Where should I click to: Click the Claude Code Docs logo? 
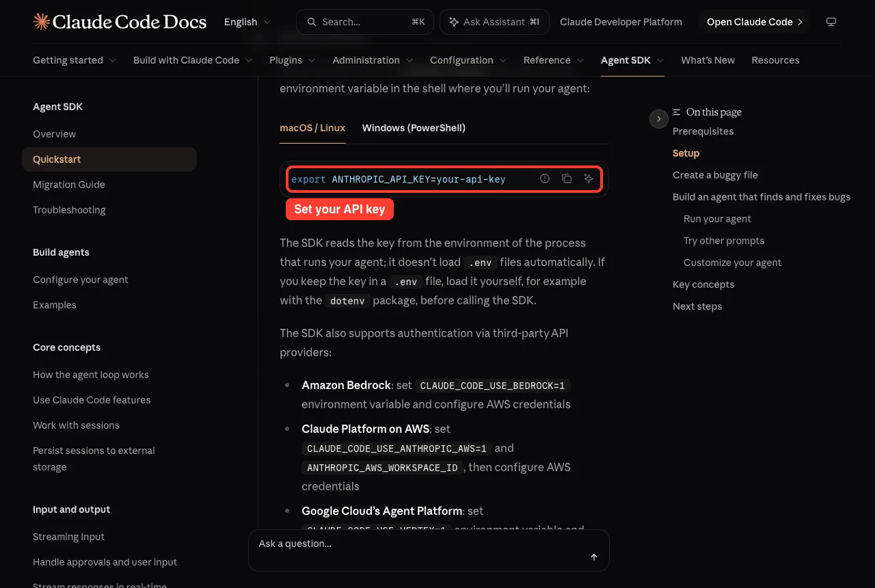pos(120,22)
